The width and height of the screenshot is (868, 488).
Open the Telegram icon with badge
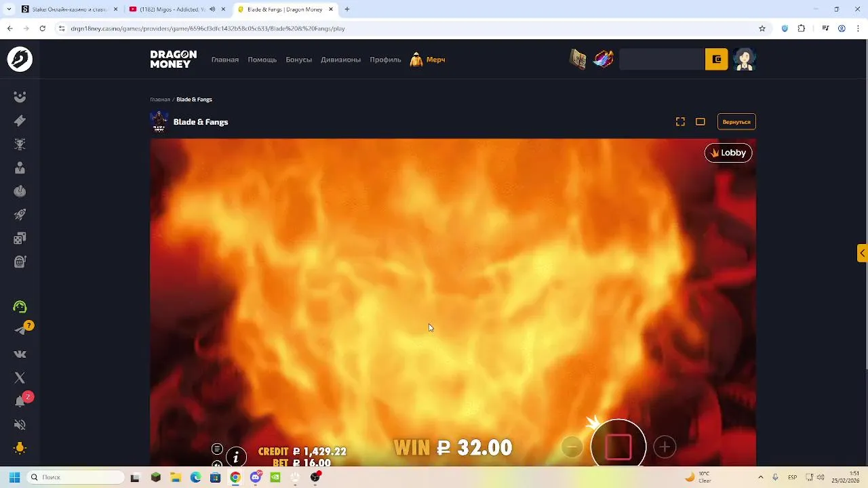[x=21, y=330]
